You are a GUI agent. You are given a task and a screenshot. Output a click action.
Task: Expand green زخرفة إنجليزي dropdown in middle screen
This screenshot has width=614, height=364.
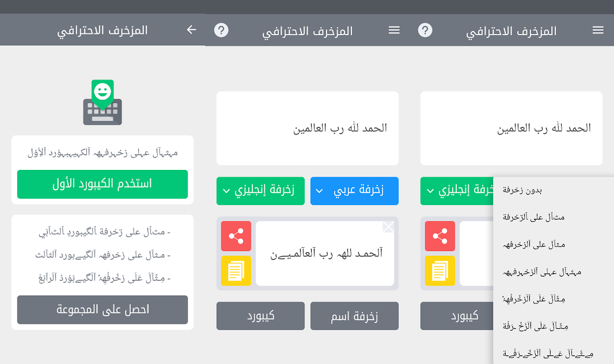260,191
